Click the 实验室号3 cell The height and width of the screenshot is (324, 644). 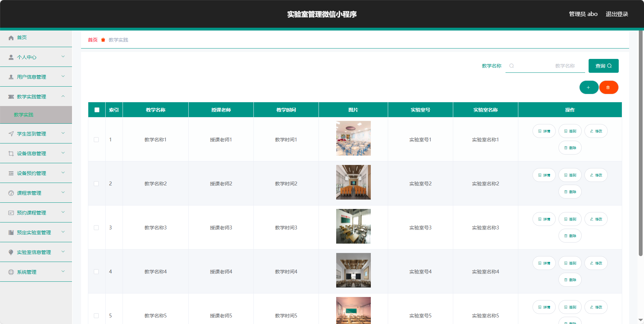[x=420, y=228]
